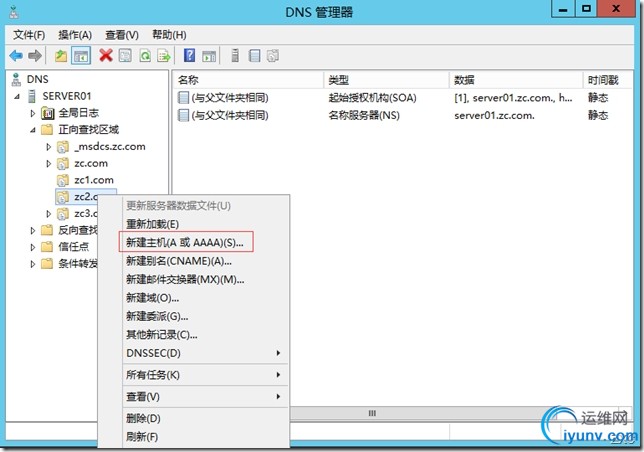Expand the zc.com zone
Screen dimensions: 644x452
coord(48,164)
